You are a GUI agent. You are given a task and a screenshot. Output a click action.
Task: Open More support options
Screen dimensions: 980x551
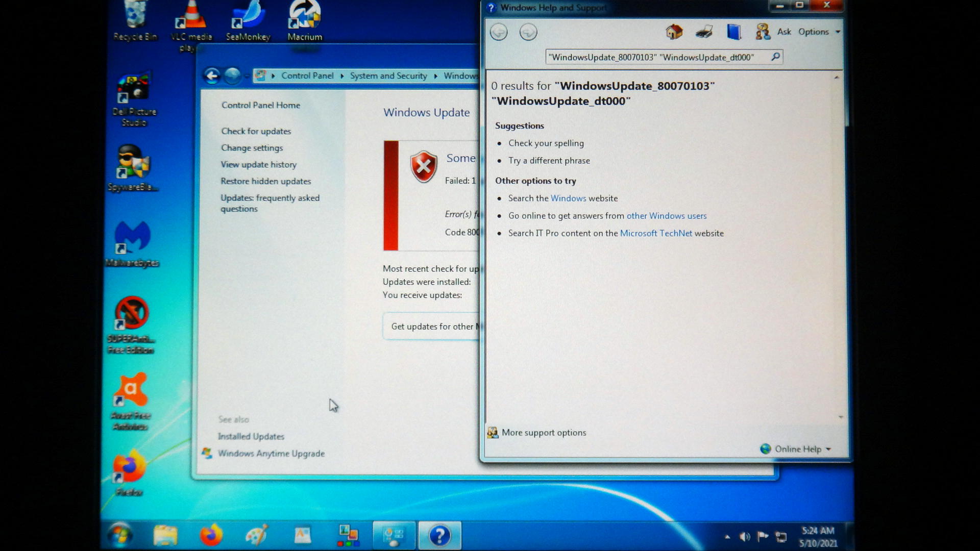[537, 433]
